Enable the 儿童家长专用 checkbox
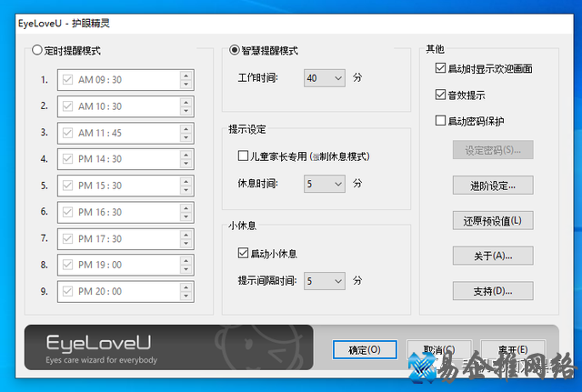This screenshot has width=582, height=392. pos(243,156)
